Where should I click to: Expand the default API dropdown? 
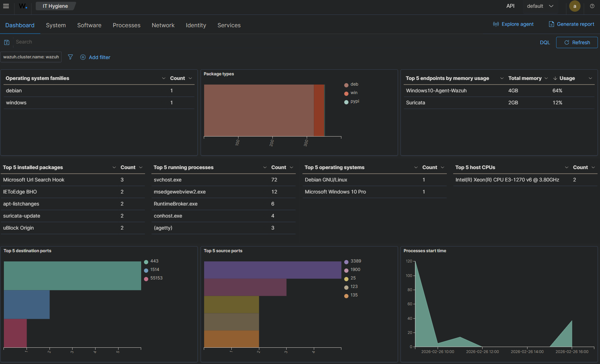[x=540, y=6]
